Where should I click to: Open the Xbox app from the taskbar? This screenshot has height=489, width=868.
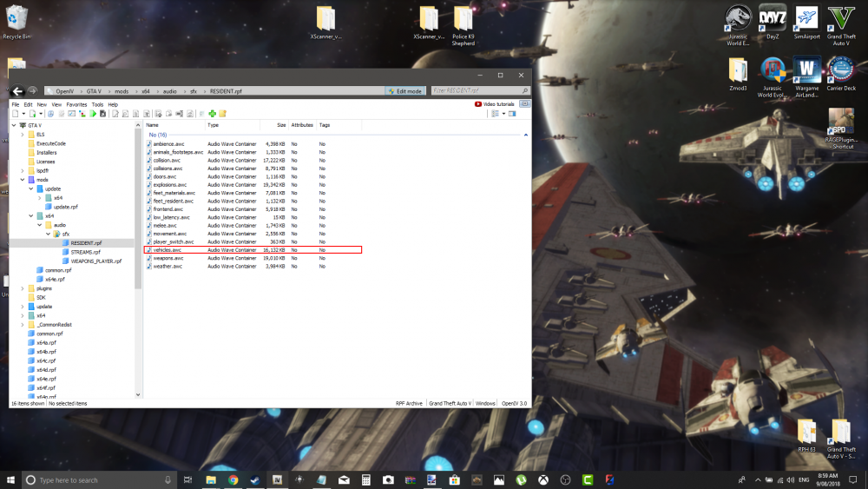click(543, 479)
